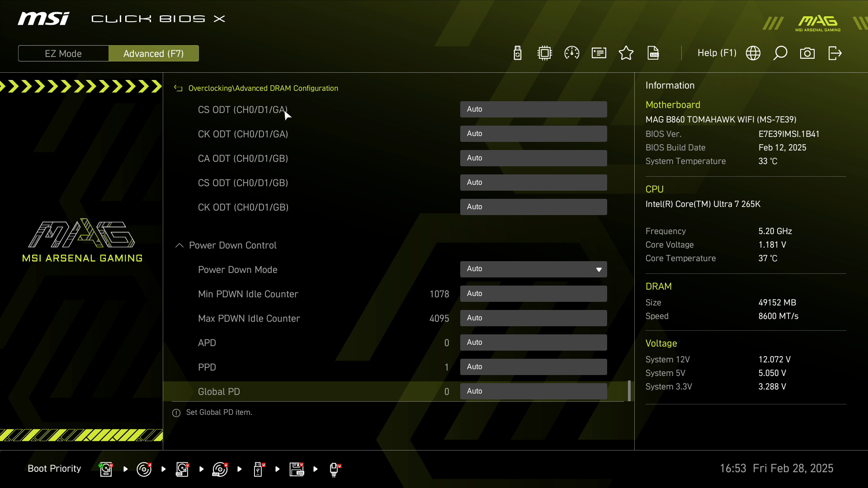Select the USB floppy boot device icon

click(297, 469)
